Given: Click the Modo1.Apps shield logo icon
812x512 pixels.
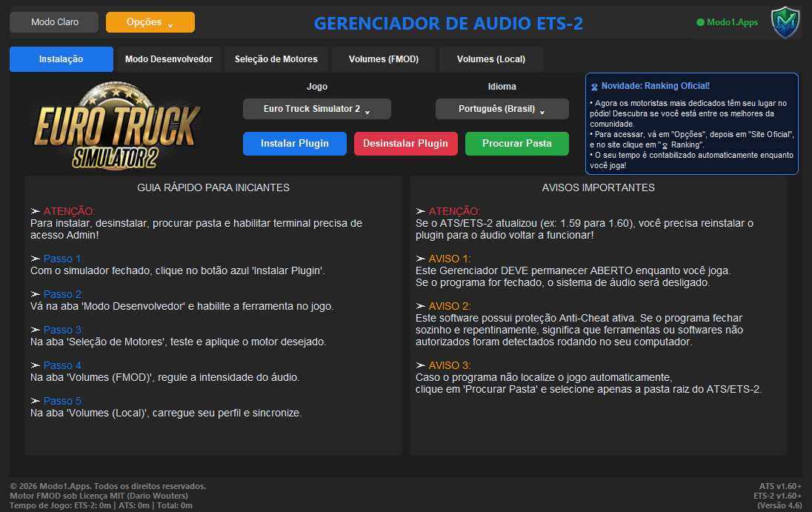Looking at the screenshot, I should [x=785, y=22].
